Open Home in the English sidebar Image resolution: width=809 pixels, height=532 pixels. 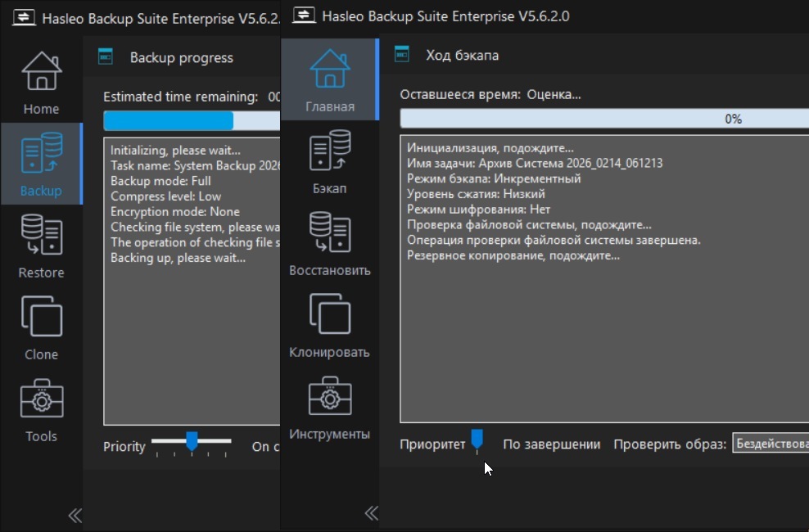(x=41, y=82)
